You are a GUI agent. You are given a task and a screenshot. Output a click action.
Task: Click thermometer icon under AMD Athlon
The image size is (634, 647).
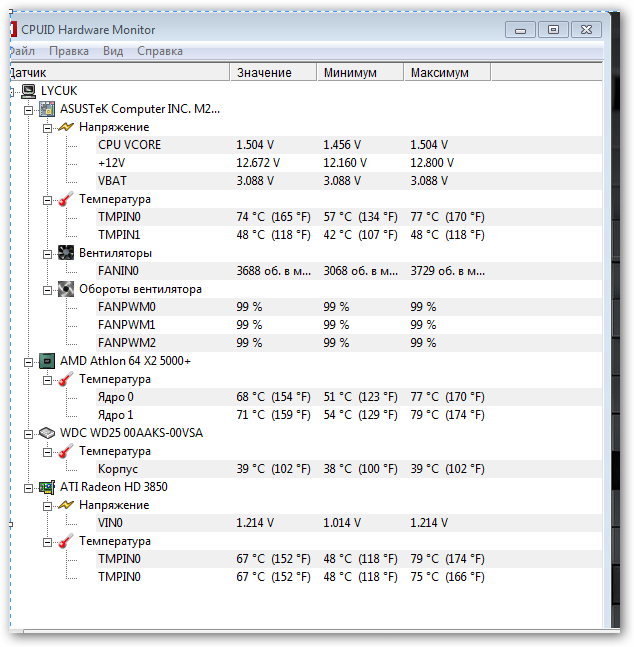pos(66,379)
